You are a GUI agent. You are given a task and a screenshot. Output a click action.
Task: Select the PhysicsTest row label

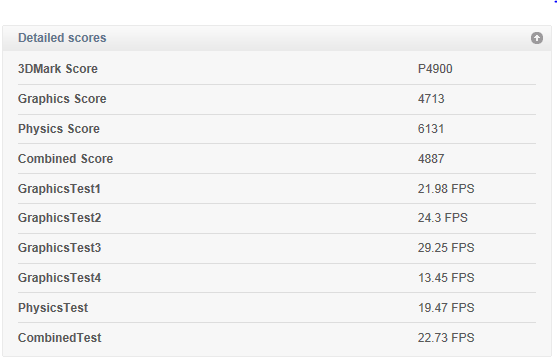pos(53,308)
